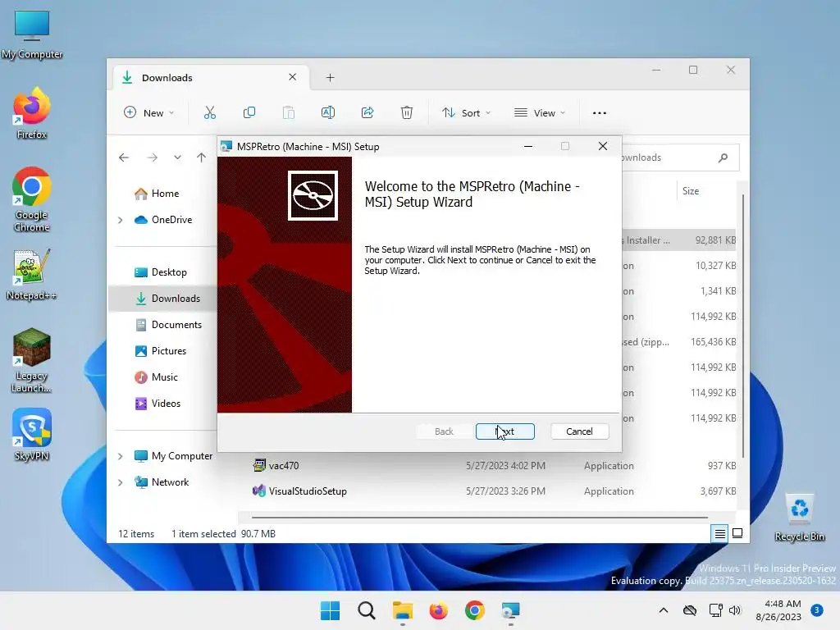Open Recycle Bin on desktop
Image resolution: width=840 pixels, height=630 pixels.
[799, 518]
